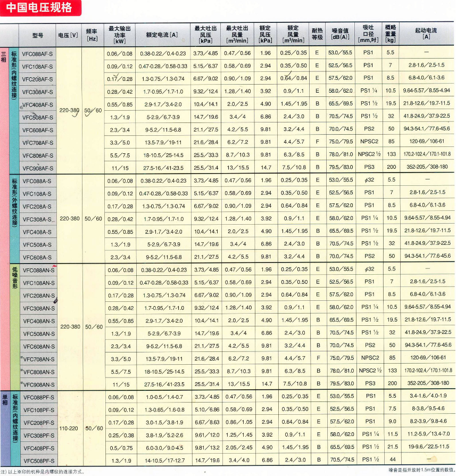Viewport: 456px width, 476px height.
Task: Click the VFC088AF-S model row label
Action: click(38, 53)
